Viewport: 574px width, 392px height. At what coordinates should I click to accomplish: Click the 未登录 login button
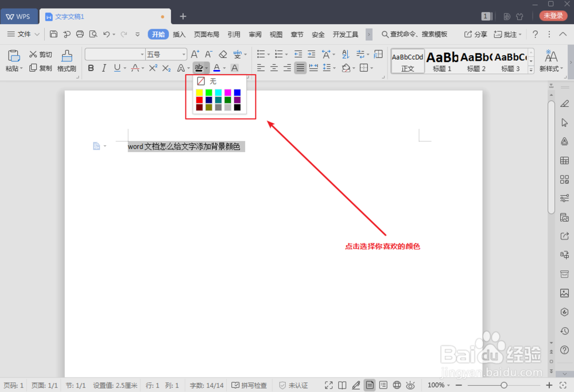(x=553, y=16)
